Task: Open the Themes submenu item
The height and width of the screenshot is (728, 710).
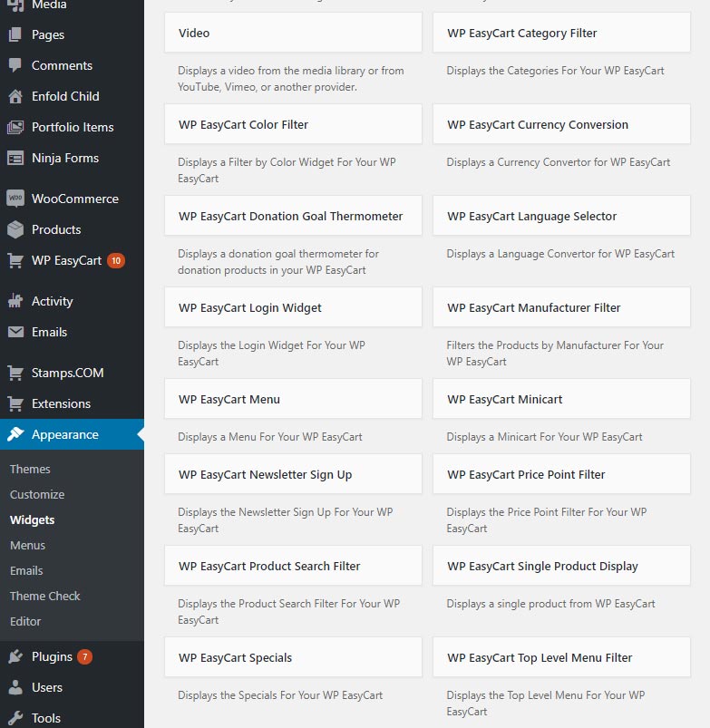Action: coord(30,469)
